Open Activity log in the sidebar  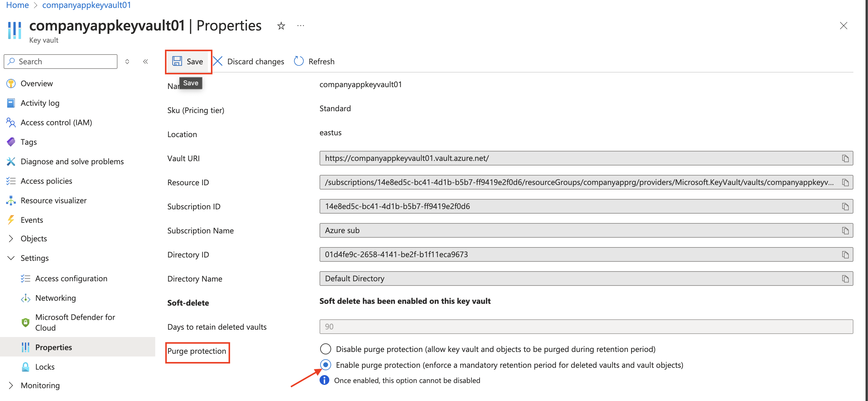(40, 103)
